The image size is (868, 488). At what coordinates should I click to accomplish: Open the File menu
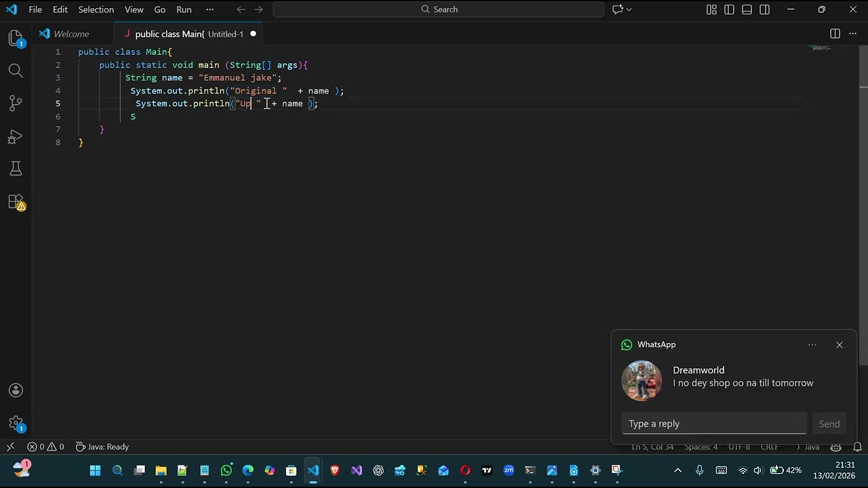coord(35,9)
